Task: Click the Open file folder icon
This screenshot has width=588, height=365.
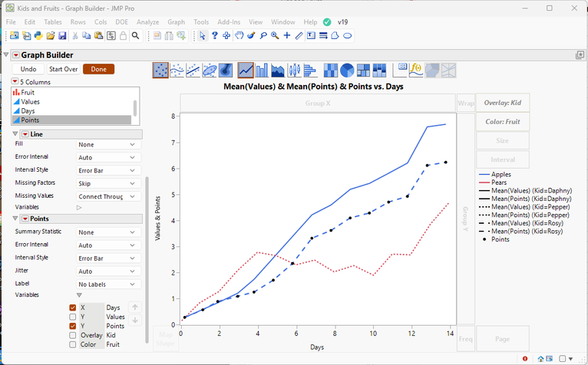Action: tap(51, 35)
